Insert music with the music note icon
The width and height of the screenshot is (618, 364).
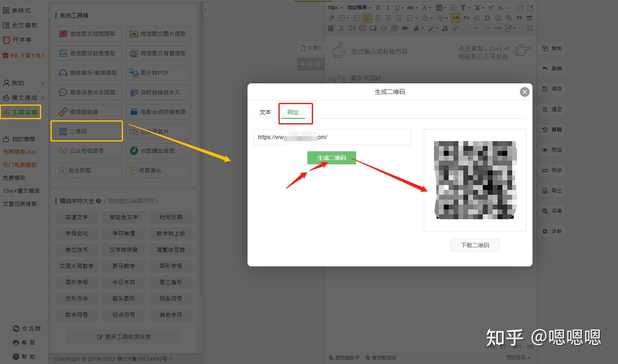(x=445, y=28)
